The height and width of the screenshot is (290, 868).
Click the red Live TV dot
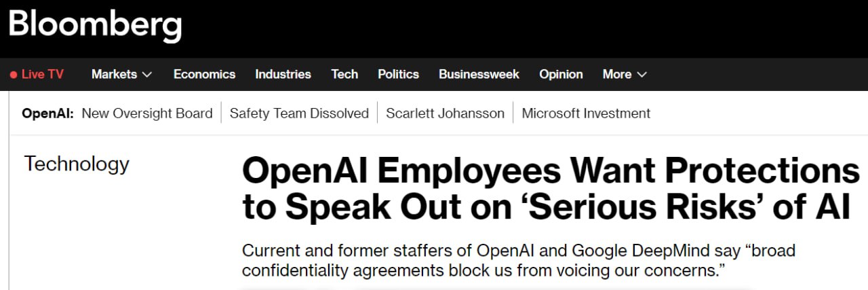click(x=13, y=75)
